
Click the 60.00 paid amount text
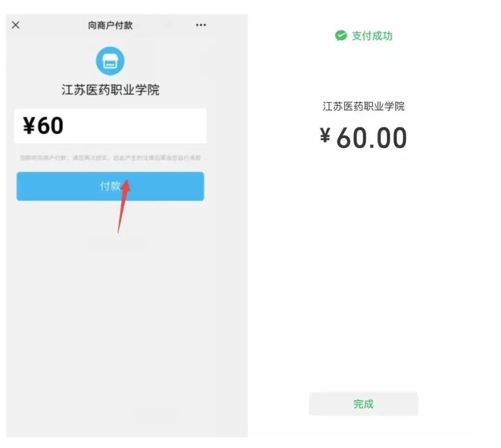(372, 138)
